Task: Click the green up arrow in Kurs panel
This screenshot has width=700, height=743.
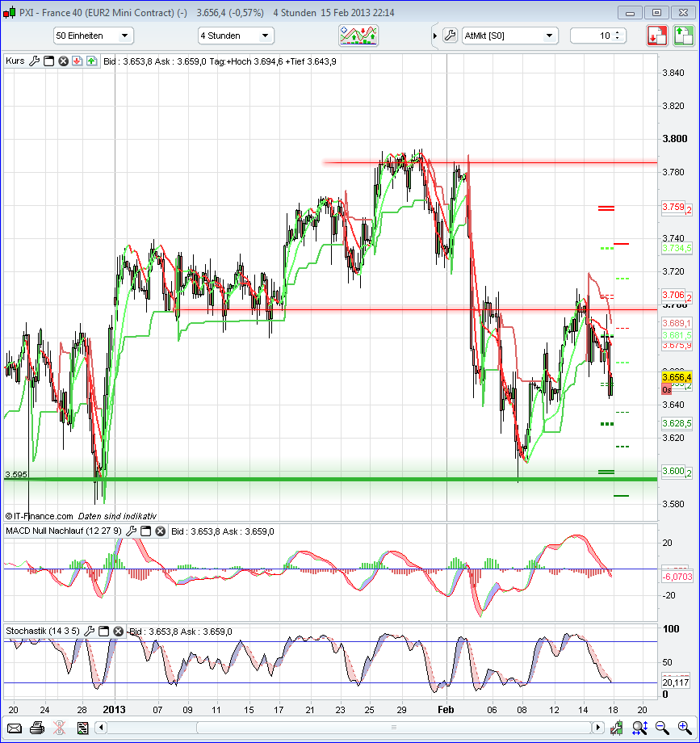Action: pyautogui.click(x=91, y=61)
